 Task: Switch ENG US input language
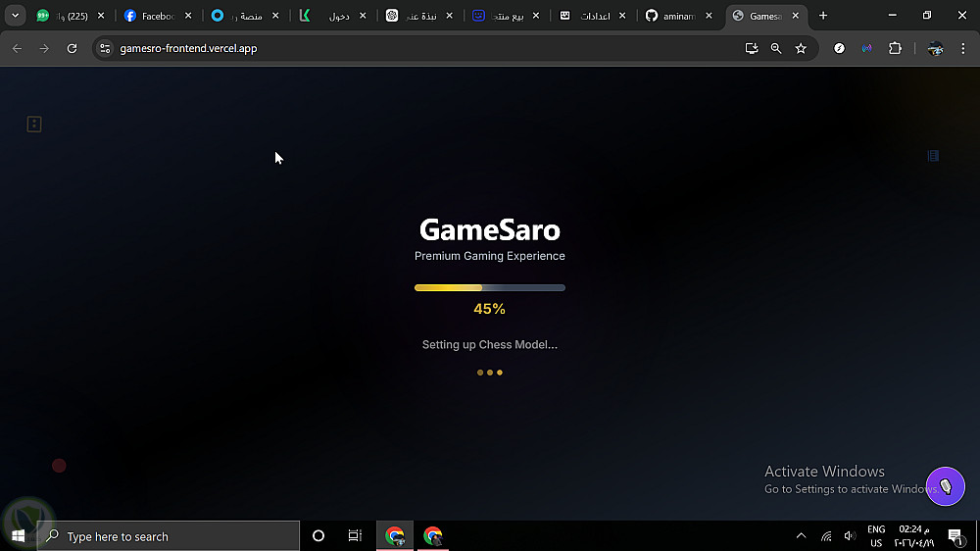point(876,536)
